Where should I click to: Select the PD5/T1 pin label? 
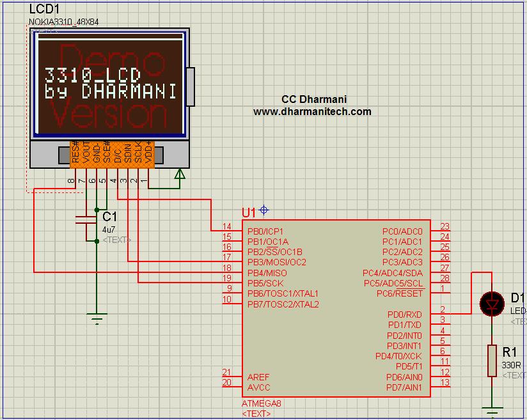tap(409, 366)
